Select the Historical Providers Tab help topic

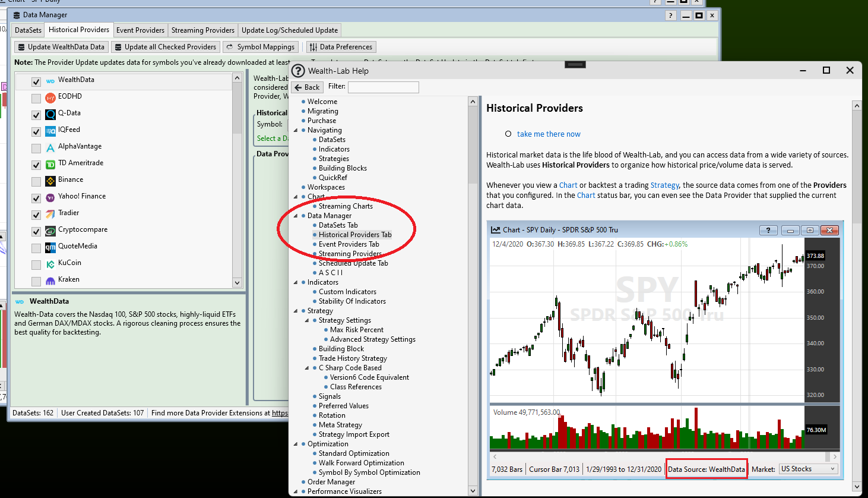[x=355, y=235]
